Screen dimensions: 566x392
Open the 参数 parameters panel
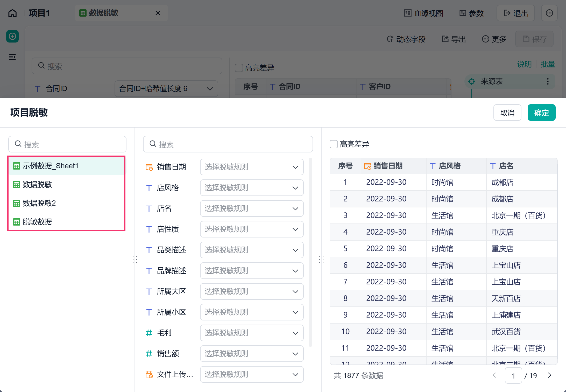(x=471, y=13)
